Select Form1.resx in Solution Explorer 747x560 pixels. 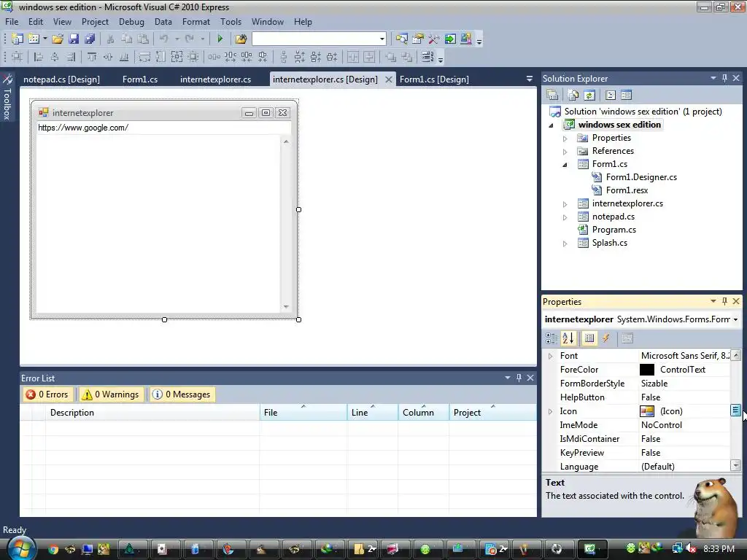click(627, 190)
